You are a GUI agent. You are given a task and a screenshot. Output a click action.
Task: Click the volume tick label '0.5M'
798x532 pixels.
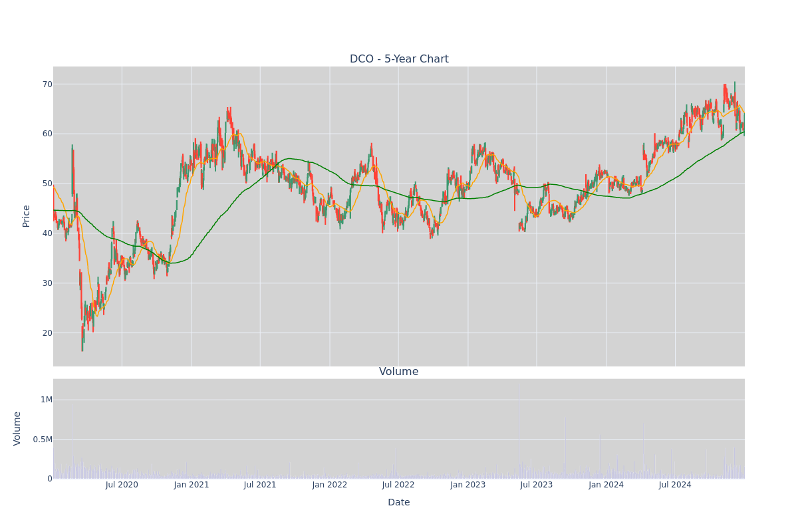42,439
